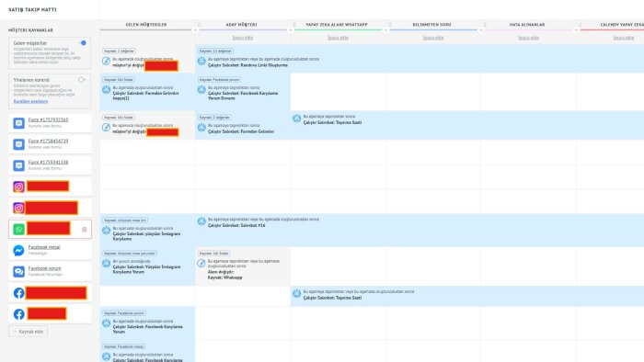644x362 pixels.
Task: Select the YAPAY ZEKA ALANI WHATSAPP stage header
Action: pos(337,25)
